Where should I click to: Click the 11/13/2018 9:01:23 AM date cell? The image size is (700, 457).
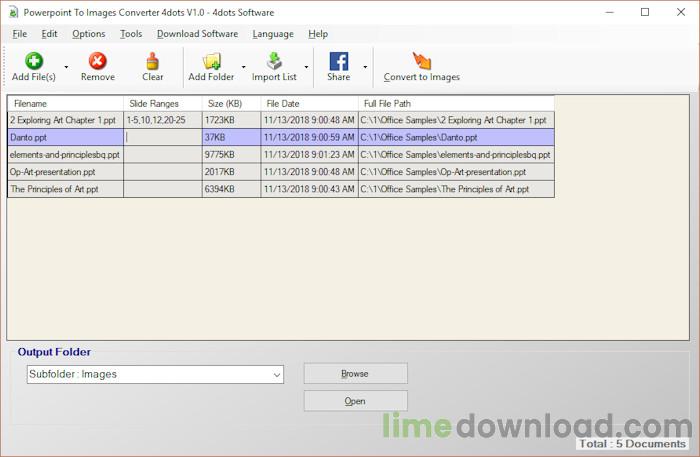pyautogui.click(x=309, y=154)
